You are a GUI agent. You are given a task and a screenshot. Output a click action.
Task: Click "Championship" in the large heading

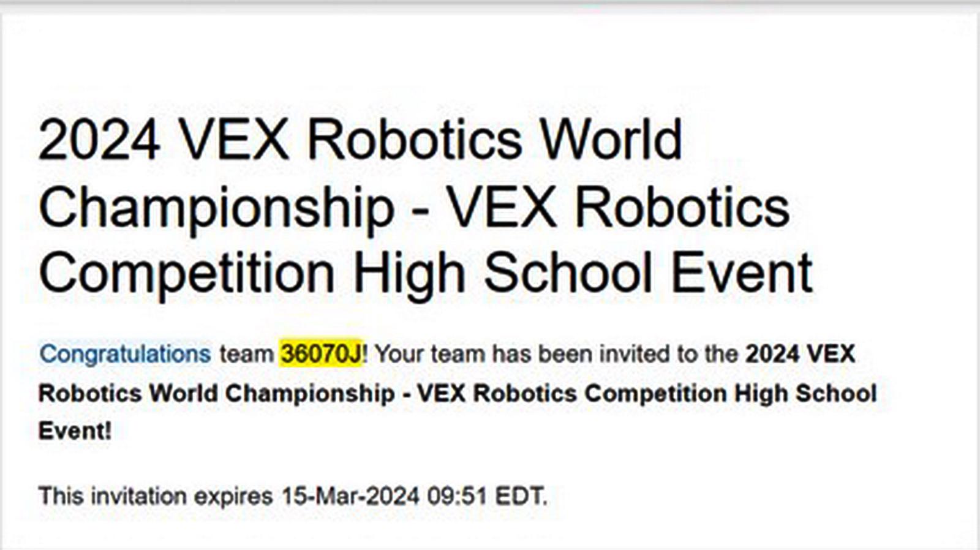(x=216, y=207)
